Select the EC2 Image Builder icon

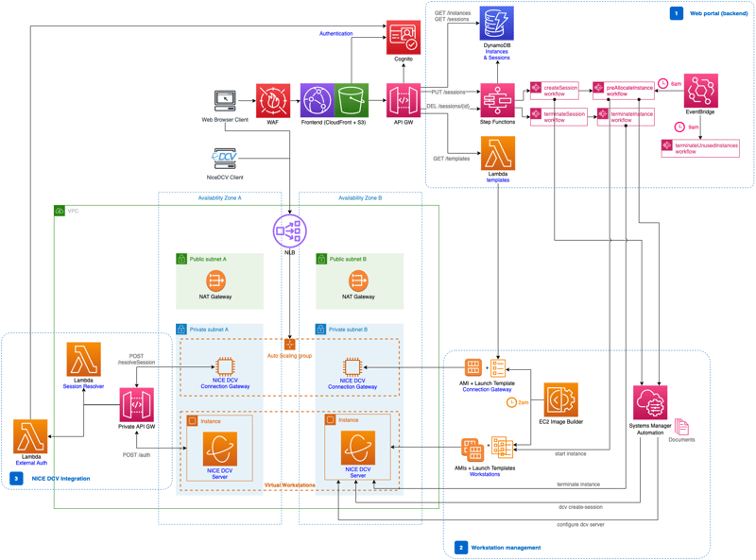coord(561,399)
